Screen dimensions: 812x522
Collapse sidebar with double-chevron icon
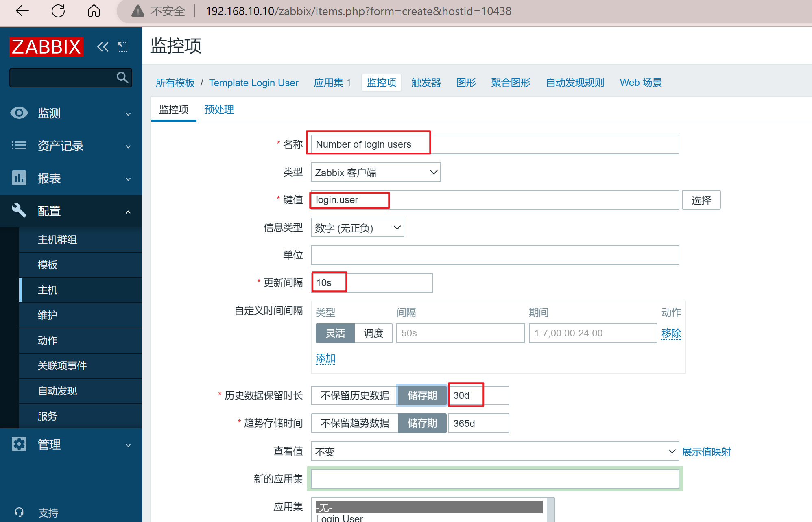(x=103, y=47)
